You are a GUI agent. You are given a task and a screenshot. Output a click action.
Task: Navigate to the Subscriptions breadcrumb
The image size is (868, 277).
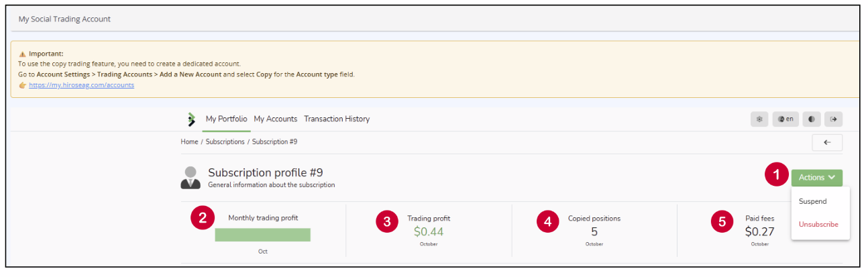click(x=225, y=142)
